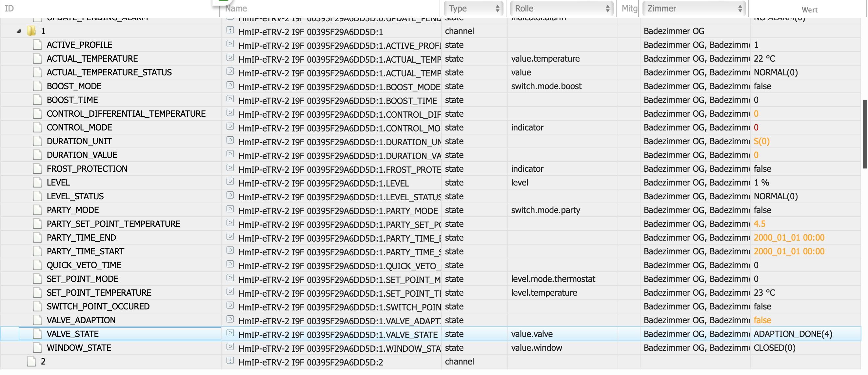The height and width of the screenshot is (375, 868).
Task: Click the ID column header
Action: (x=10, y=9)
